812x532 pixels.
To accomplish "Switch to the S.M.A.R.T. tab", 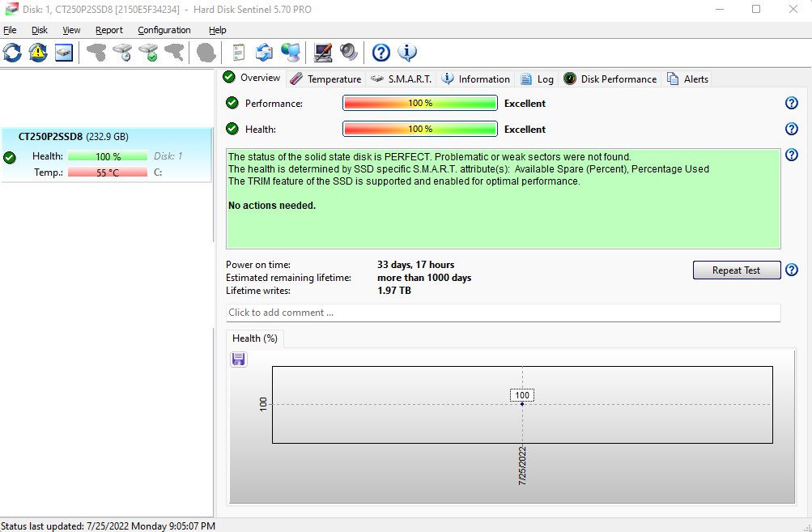I will [402, 79].
